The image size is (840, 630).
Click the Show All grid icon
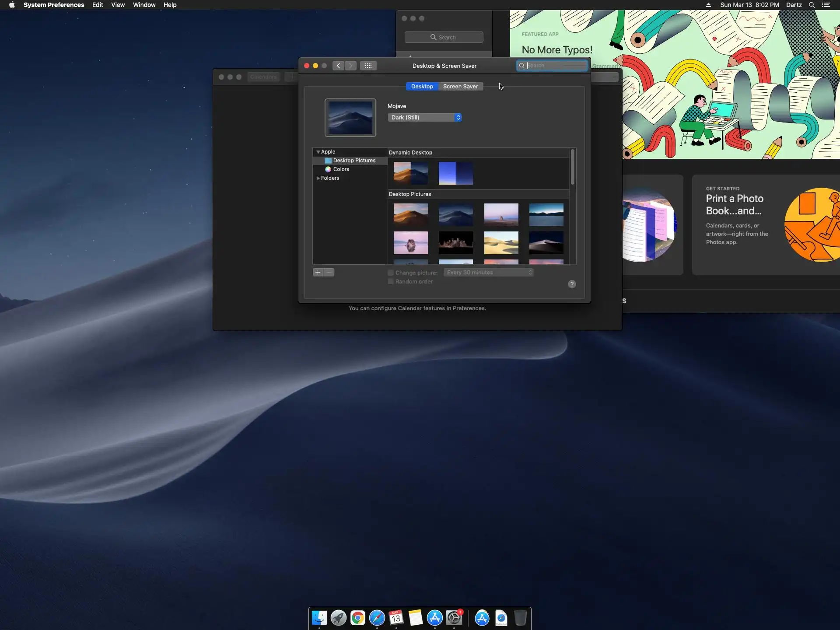[x=368, y=66]
